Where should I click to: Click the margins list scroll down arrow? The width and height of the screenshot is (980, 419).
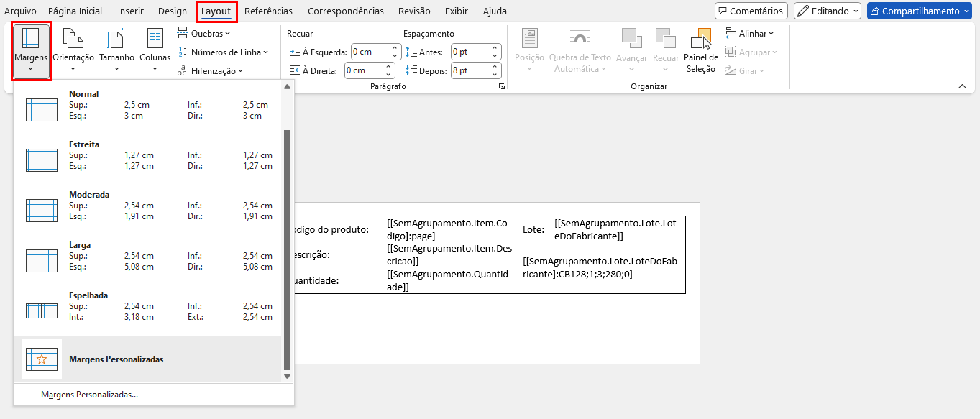287,376
